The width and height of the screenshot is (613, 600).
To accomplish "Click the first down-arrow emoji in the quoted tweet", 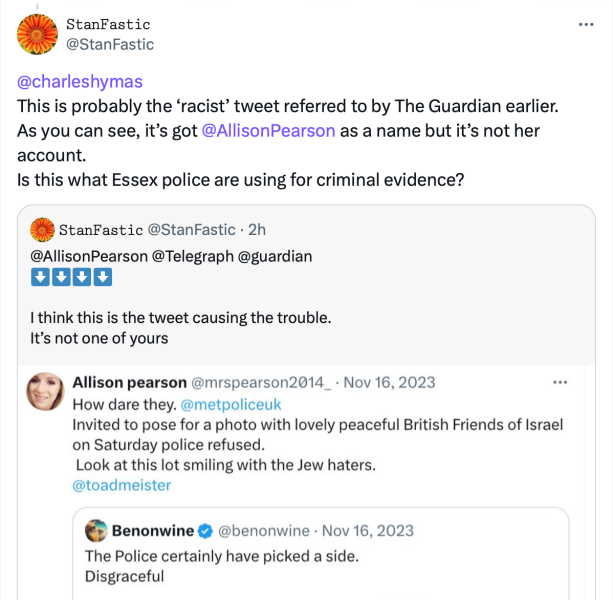I will coord(38,277).
